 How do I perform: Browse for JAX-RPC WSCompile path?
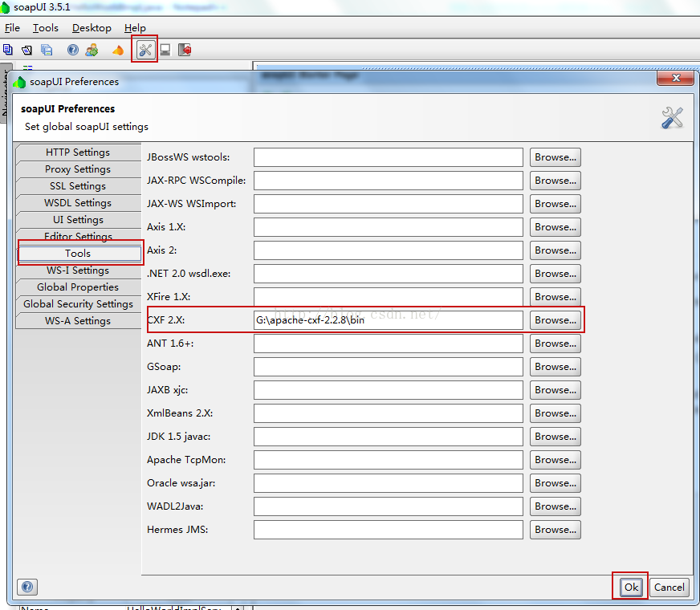click(x=556, y=181)
